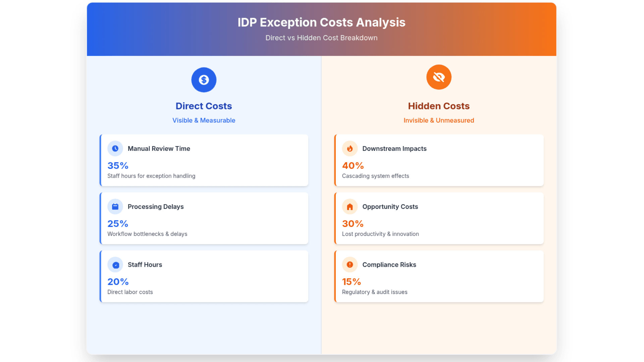Select the Manual Review Time card

(204, 160)
